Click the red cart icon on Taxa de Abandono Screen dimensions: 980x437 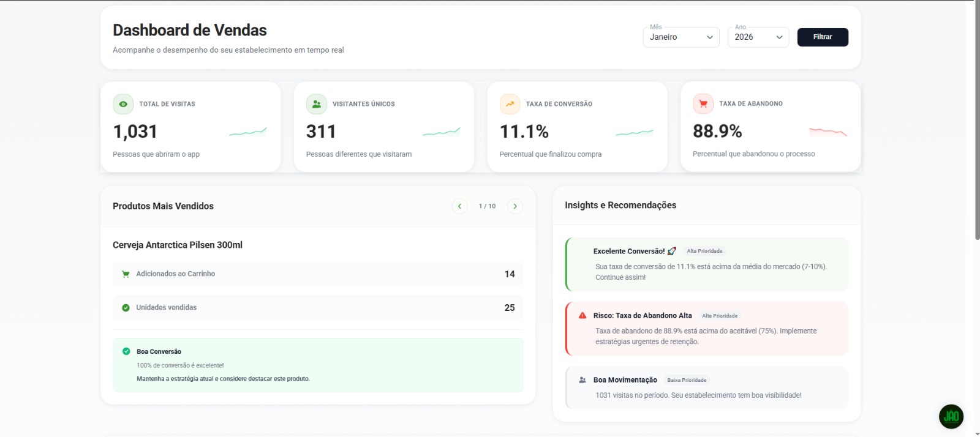703,104
